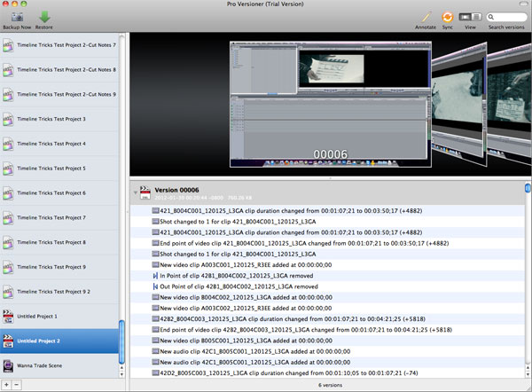Click the 42D2_B005C003 clip duration changed row
532x392 pixels.
coord(327,373)
